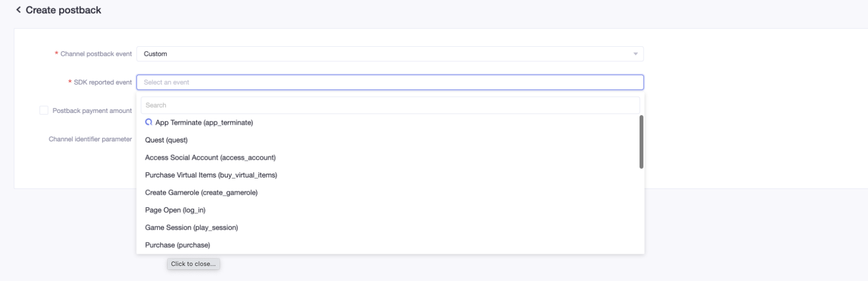Open the SDK reported event selector
The width and height of the screenshot is (868, 281).
pos(390,82)
